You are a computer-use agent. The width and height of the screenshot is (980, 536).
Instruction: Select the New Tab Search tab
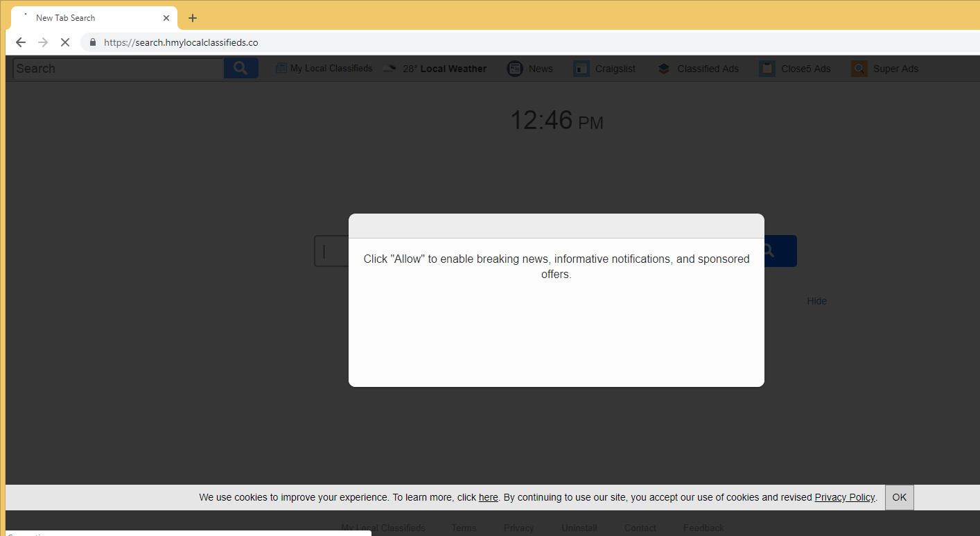click(x=94, y=18)
